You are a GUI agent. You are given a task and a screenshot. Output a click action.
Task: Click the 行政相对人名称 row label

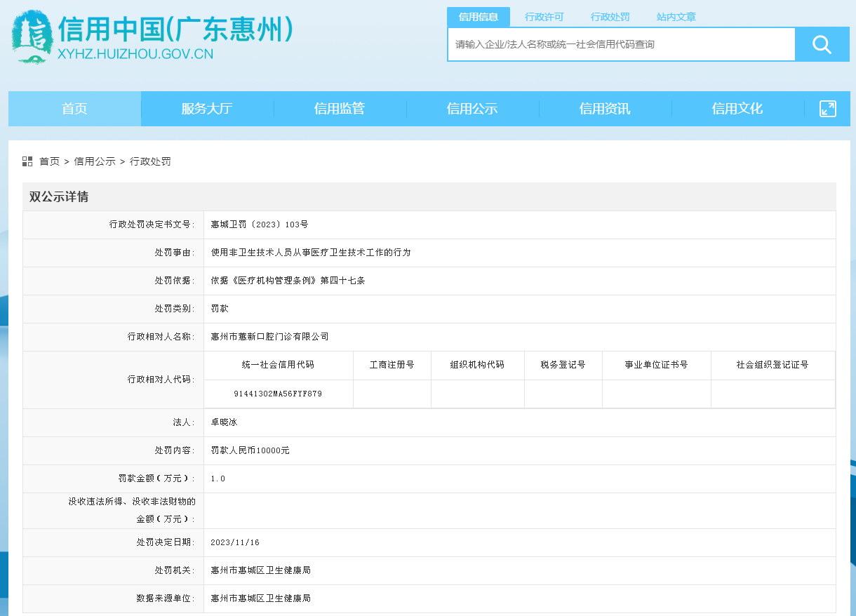coord(161,337)
